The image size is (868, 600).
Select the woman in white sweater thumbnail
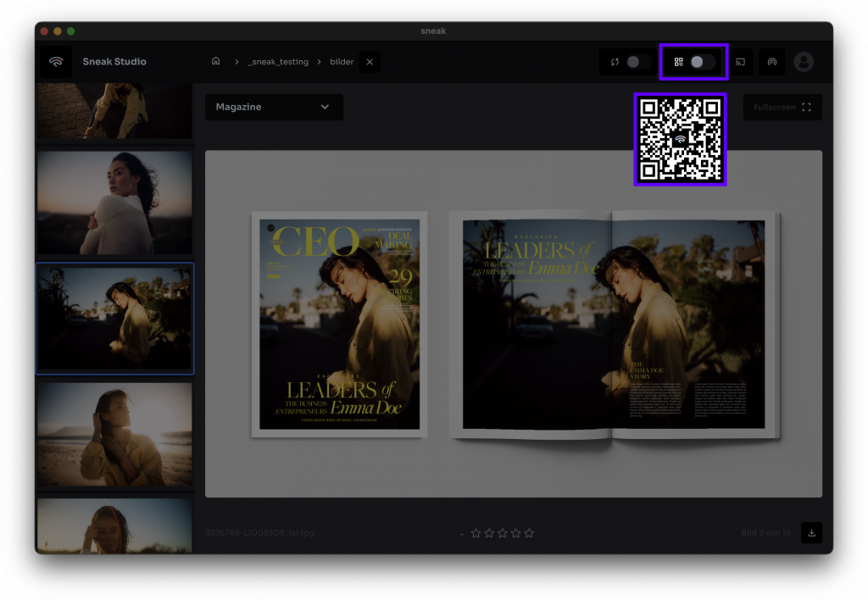114,203
